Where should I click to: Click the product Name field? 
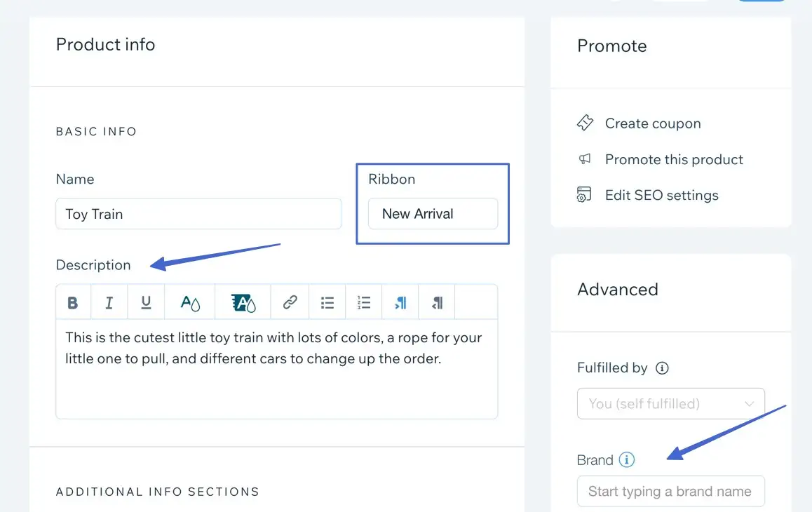[x=198, y=214]
